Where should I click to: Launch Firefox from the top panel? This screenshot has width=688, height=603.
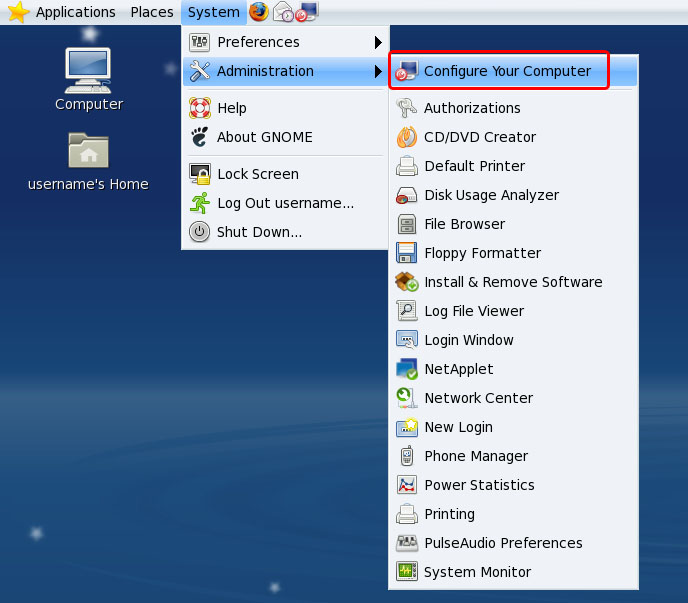pyautogui.click(x=259, y=11)
